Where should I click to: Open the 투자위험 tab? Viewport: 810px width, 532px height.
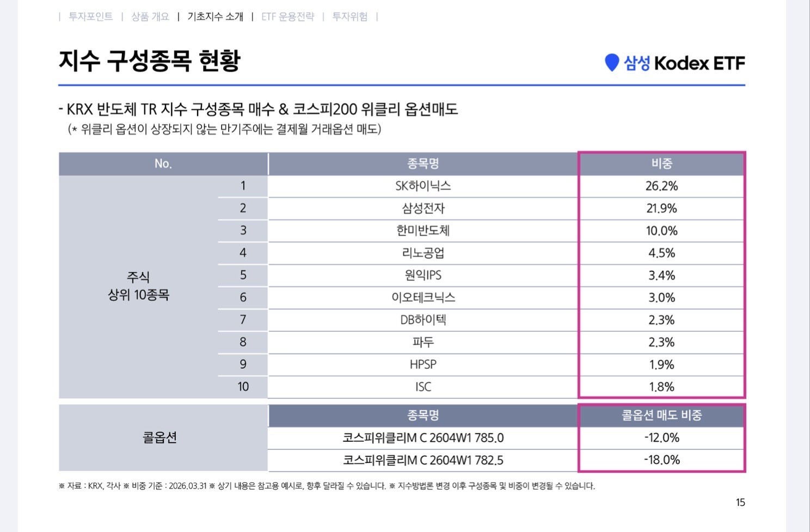[349, 16]
